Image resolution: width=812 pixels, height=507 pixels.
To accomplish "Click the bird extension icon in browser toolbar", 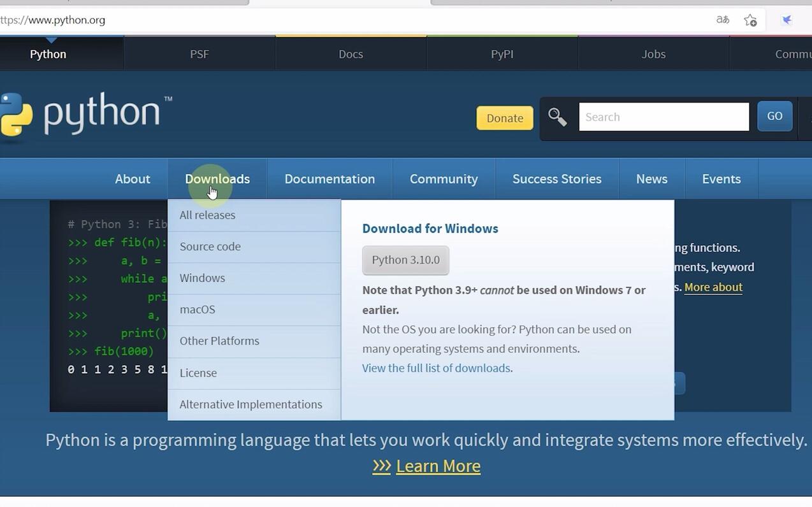I will pyautogui.click(x=787, y=20).
